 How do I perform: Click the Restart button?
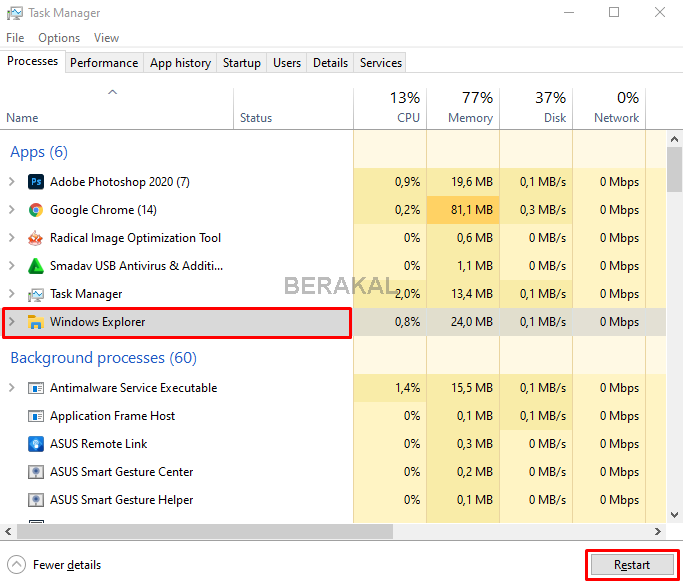(632, 565)
